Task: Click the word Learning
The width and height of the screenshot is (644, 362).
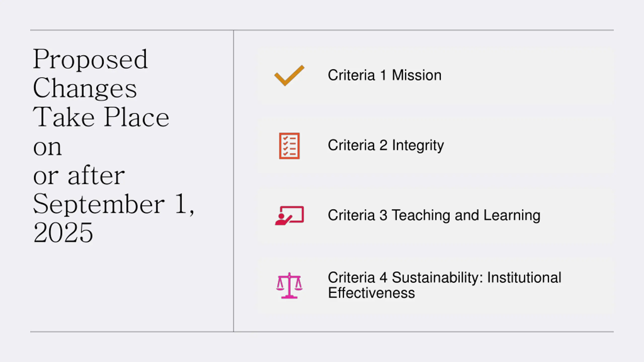Action: (512, 215)
